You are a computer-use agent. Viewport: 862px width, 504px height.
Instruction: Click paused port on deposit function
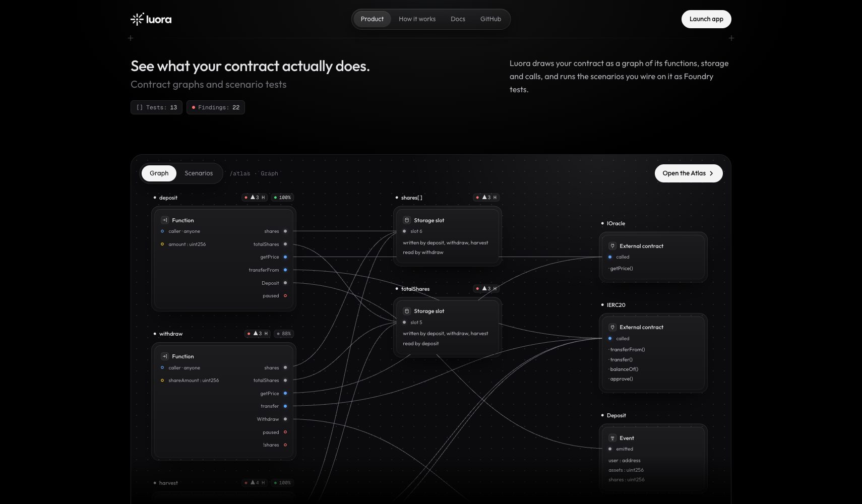(x=285, y=296)
